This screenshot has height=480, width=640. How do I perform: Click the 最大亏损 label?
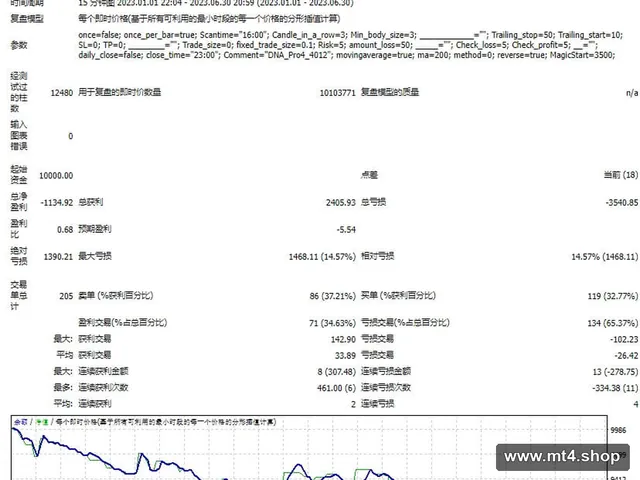(x=95, y=256)
